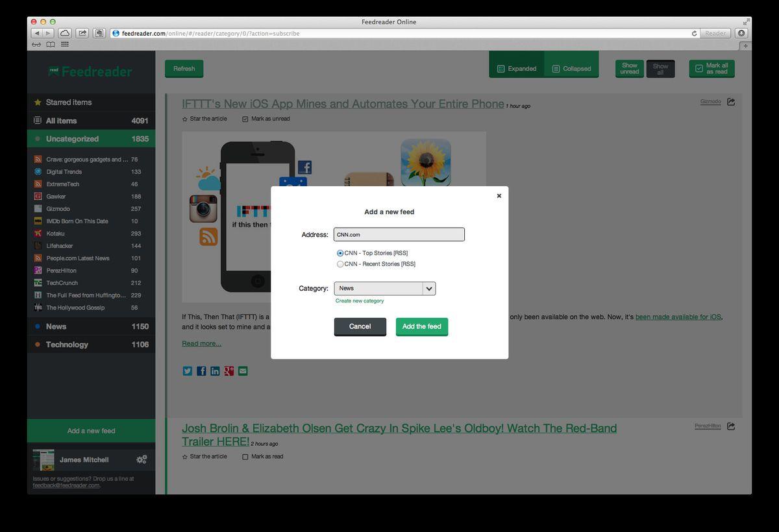Click the RSS icon next to Crave feed

(x=38, y=159)
